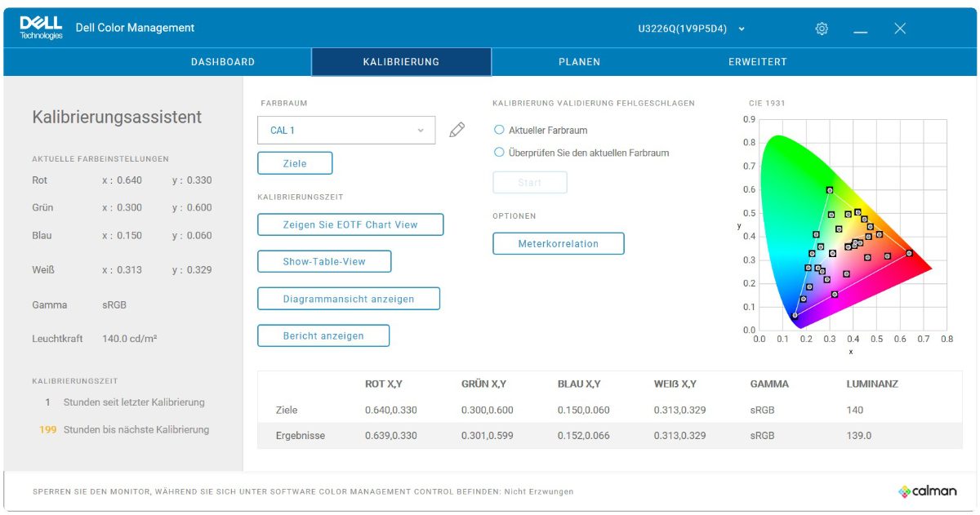Go to the Planen tab
Viewport: 980px width, 515px height.
[x=579, y=62]
